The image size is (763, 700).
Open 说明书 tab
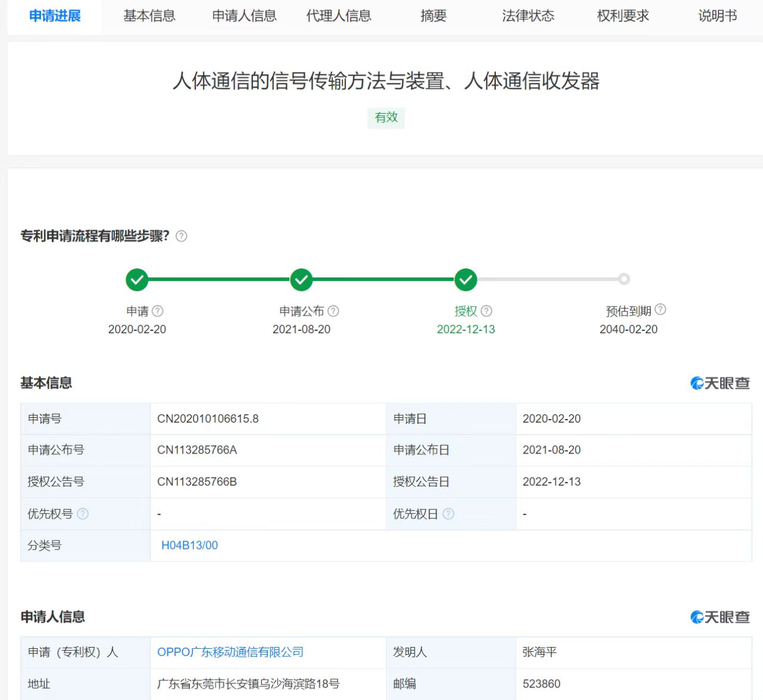[717, 16]
